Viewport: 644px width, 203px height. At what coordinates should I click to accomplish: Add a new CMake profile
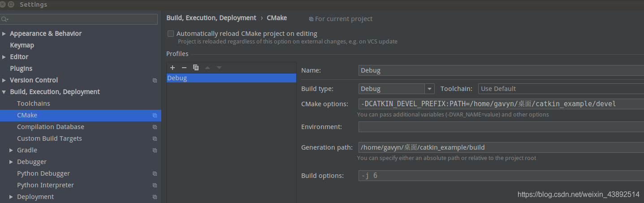(x=173, y=68)
